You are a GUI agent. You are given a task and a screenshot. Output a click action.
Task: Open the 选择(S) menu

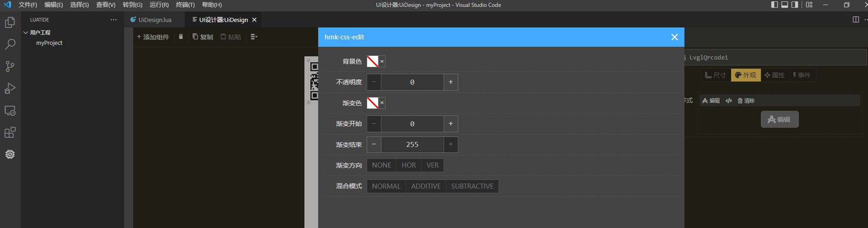point(80,5)
